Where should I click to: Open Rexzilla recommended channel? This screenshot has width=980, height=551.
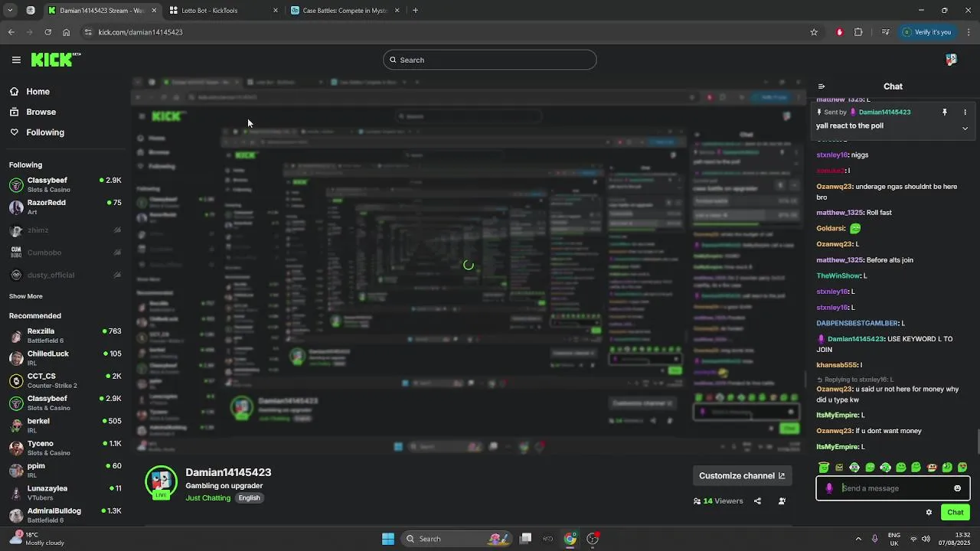click(x=65, y=336)
